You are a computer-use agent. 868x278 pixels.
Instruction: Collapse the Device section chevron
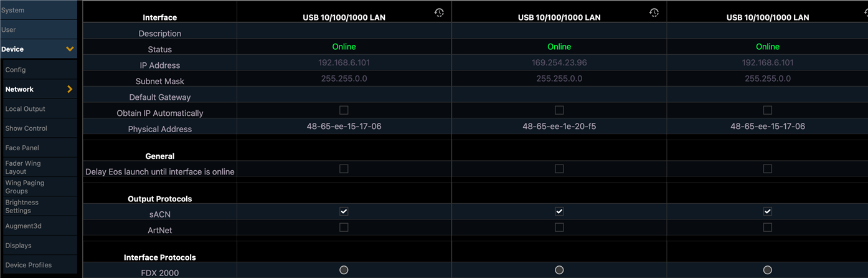click(x=70, y=49)
